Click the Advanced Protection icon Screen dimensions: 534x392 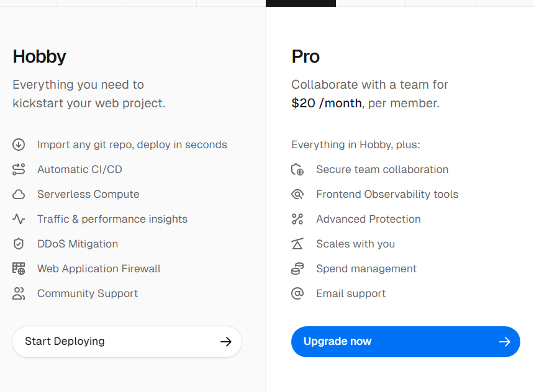click(x=297, y=219)
